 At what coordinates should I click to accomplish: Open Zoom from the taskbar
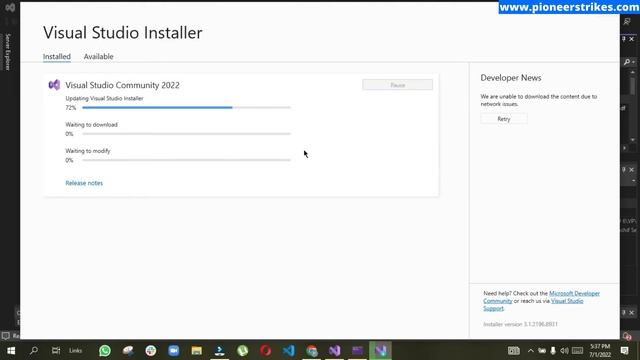pyautogui.click(x=174, y=351)
